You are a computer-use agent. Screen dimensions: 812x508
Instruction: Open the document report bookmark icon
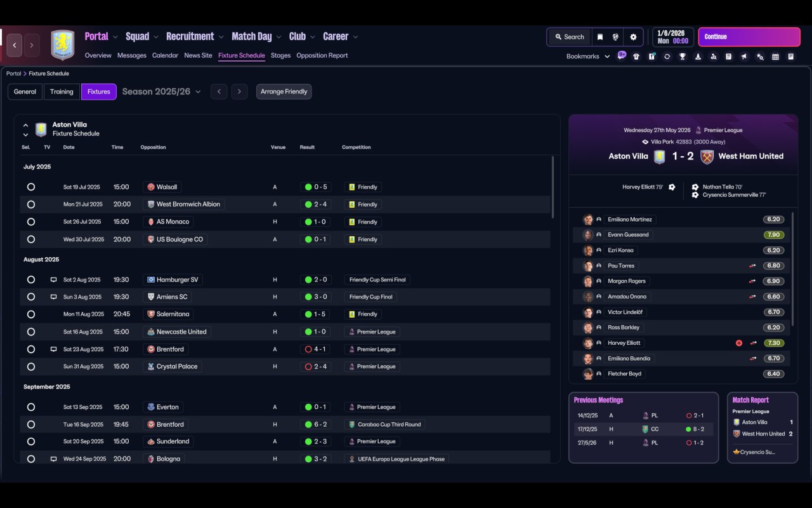(729, 57)
